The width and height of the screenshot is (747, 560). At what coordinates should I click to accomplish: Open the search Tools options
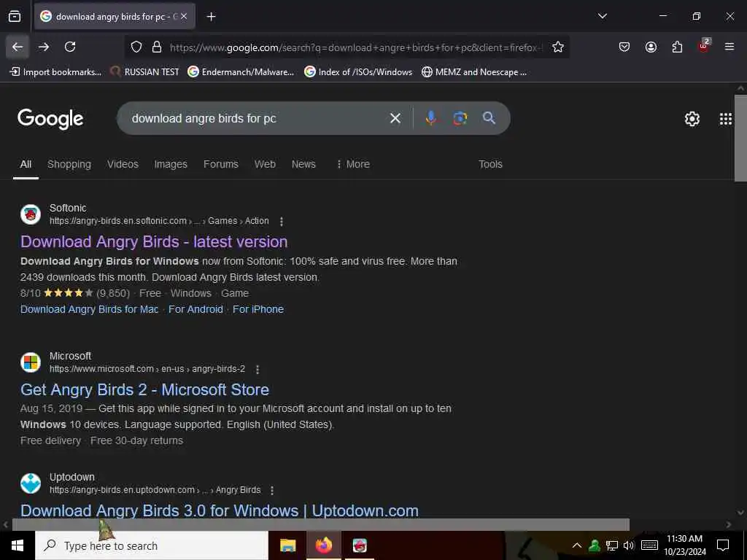point(490,164)
